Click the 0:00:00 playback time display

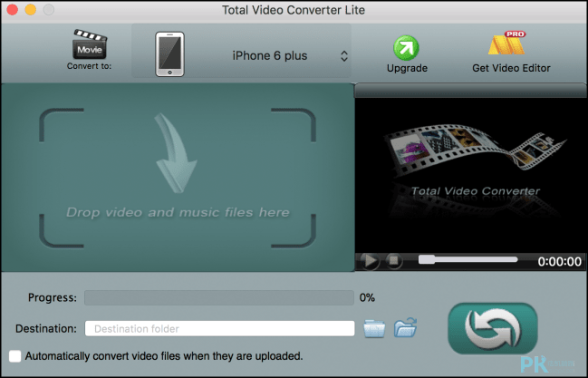pos(559,261)
